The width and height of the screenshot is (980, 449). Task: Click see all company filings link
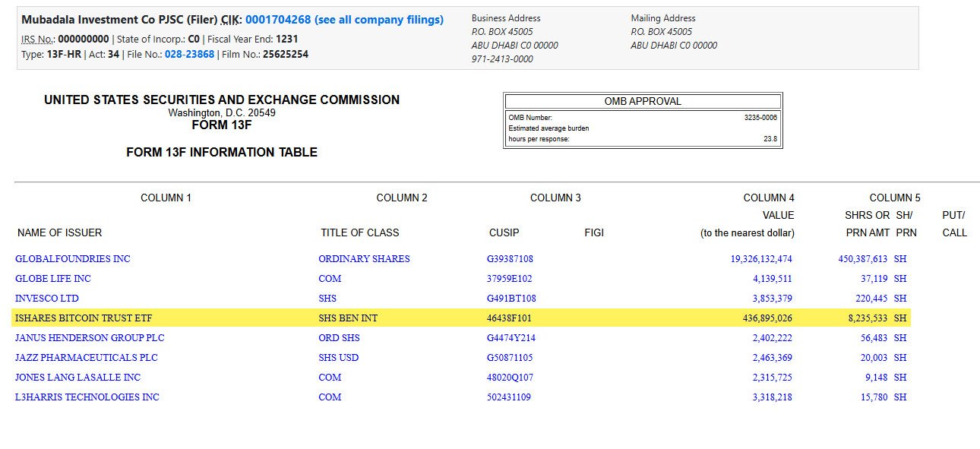pyautogui.click(x=378, y=20)
